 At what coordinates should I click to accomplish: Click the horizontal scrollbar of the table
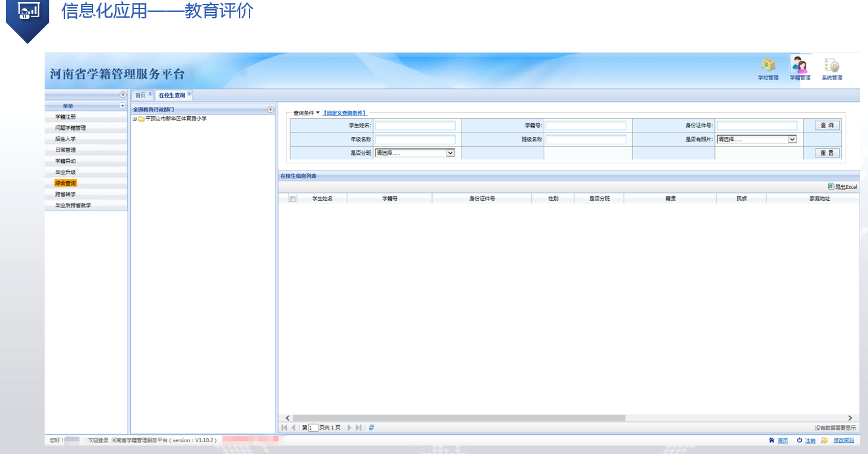(458, 418)
